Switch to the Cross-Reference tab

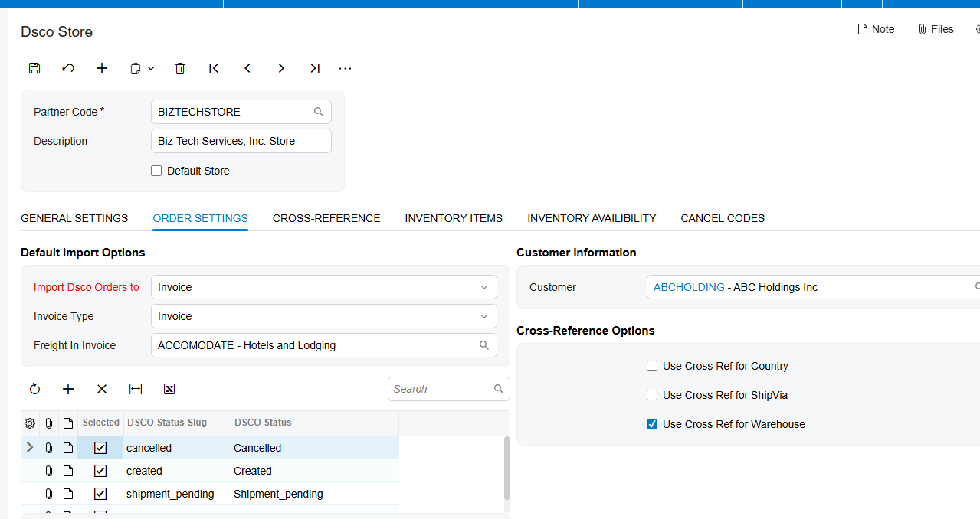[x=326, y=218]
